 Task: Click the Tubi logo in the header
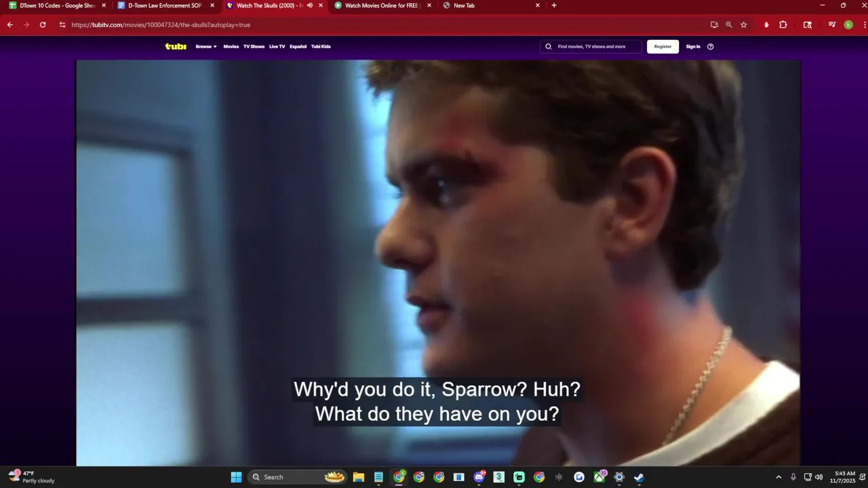pyautogui.click(x=176, y=47)
